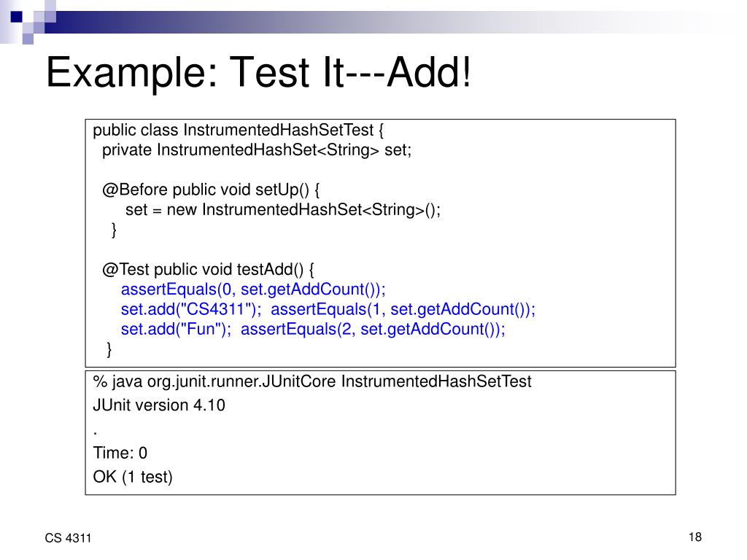This screenshot has width=747, height=560.
Task: Click the slide number 18
Action: [x=695, y=537]
